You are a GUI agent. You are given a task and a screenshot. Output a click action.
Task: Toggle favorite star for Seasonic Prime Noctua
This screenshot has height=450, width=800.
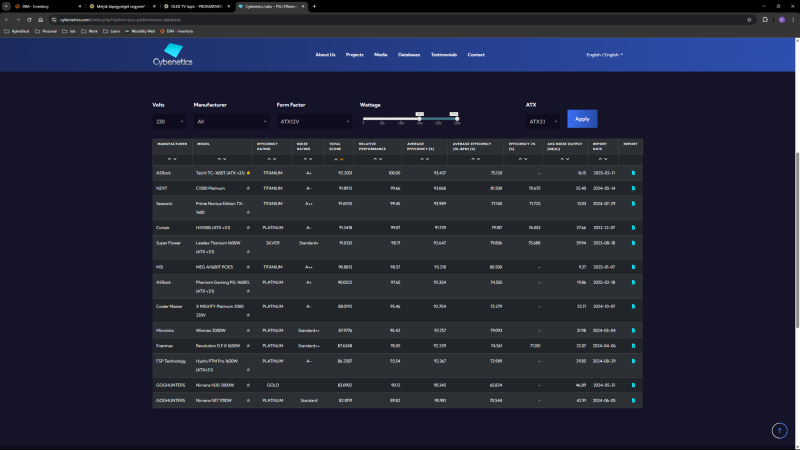[248, 212]
